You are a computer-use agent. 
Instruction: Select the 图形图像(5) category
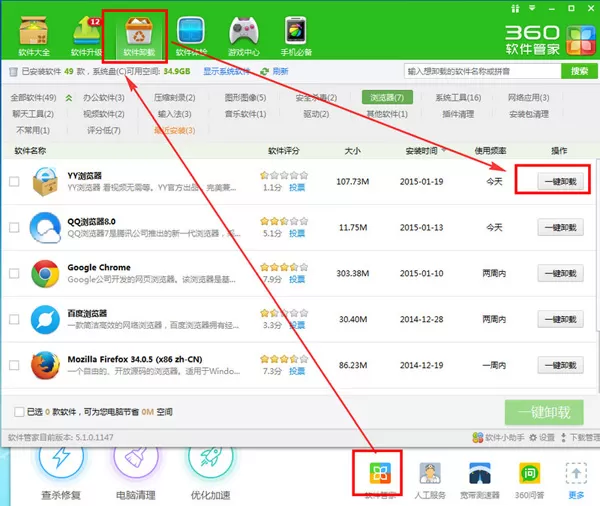pyautogui.click(x=245, y=98)
